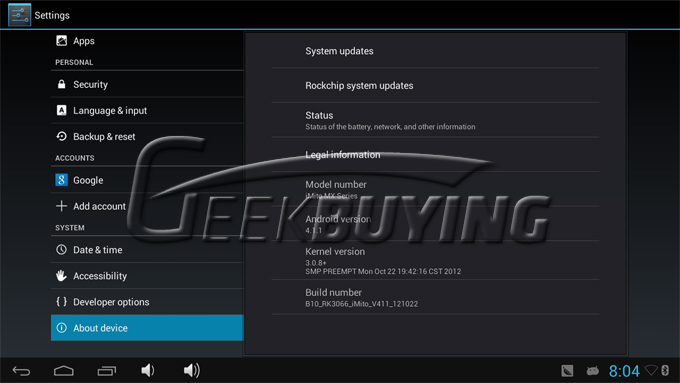Open Date & time settings

click(x=147, y=249)
